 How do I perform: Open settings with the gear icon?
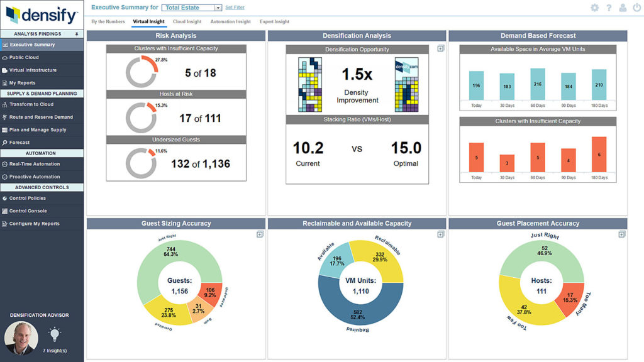point(594,8)
